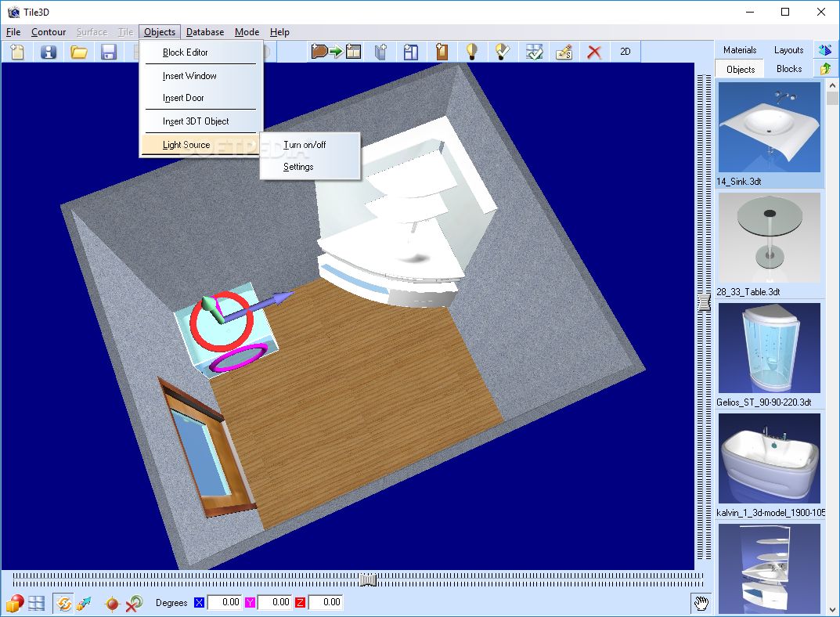
Task: Switch to the Materials tab
Action: pyautogui.click(x=740, y=50)
